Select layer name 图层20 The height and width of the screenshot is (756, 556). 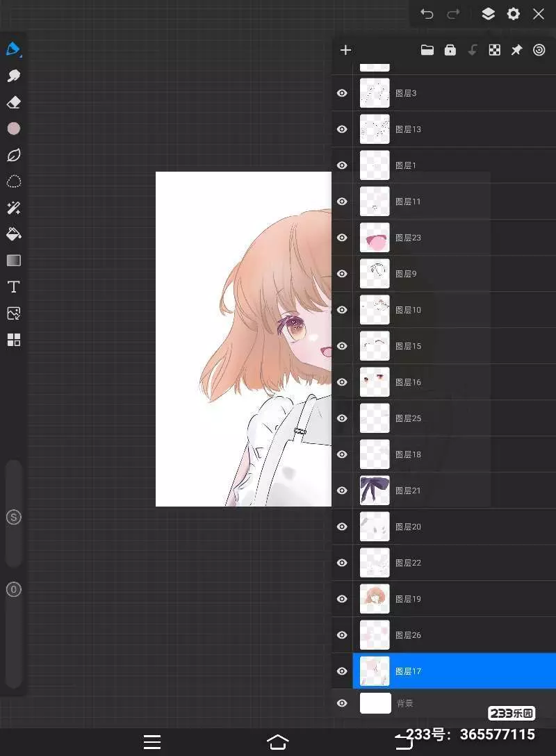pyautogui.click(x=408, y=527)
